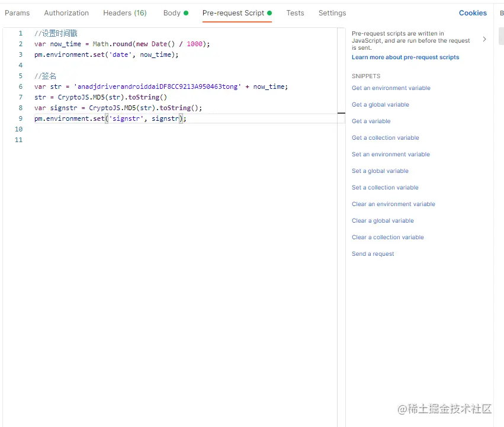Open the request Settings tab
This screenshot has height=427, width=504.
(332, 12)
